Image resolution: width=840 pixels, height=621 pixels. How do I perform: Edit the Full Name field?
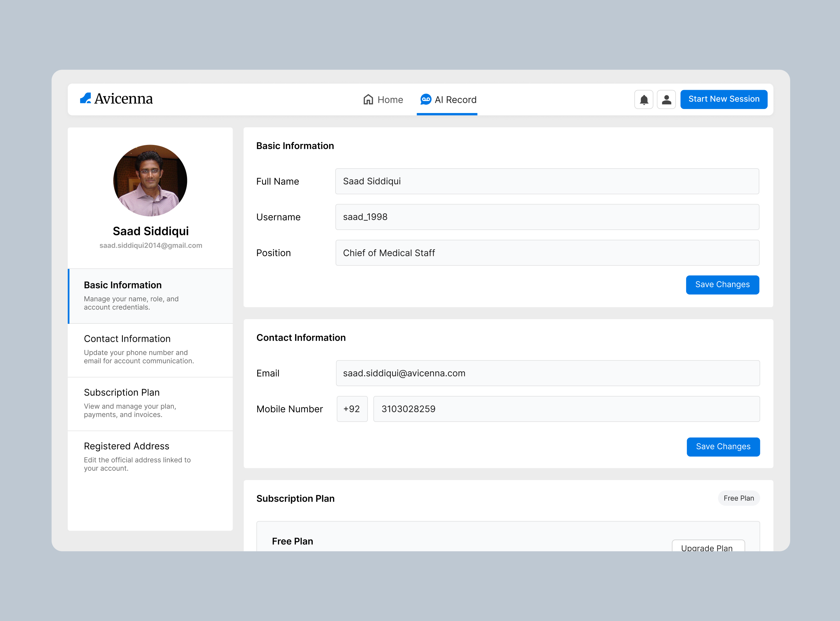click(547, 181)
